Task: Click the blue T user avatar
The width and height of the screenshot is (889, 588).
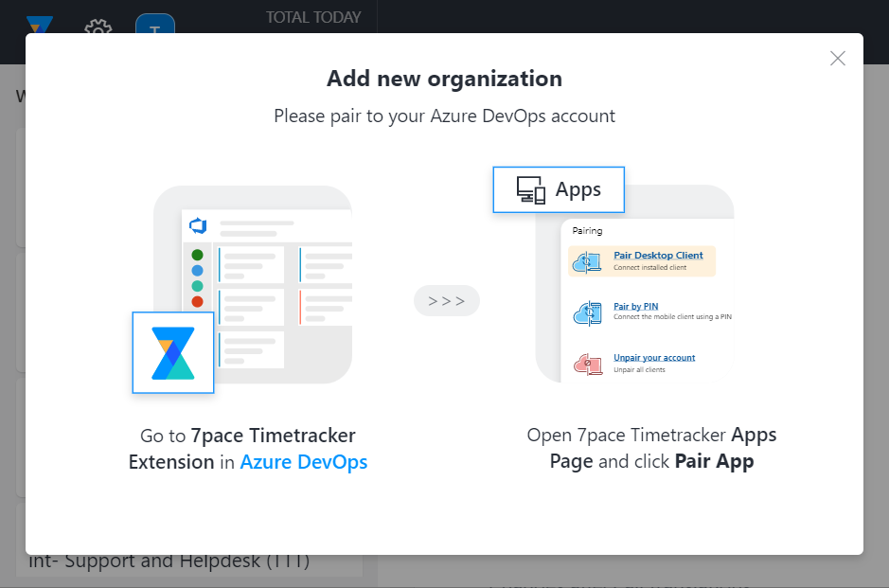Action: 154,24
